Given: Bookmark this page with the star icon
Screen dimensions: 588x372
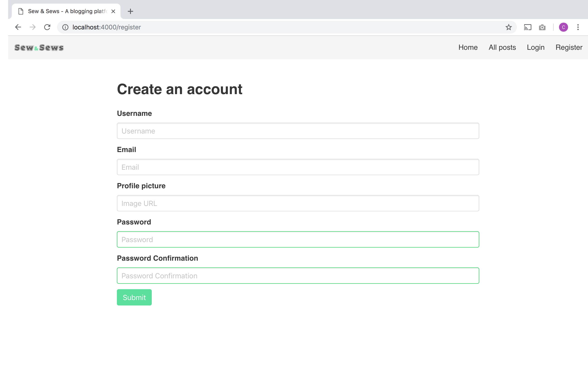Looking at the screenshot, I should (x=509, y=27).
